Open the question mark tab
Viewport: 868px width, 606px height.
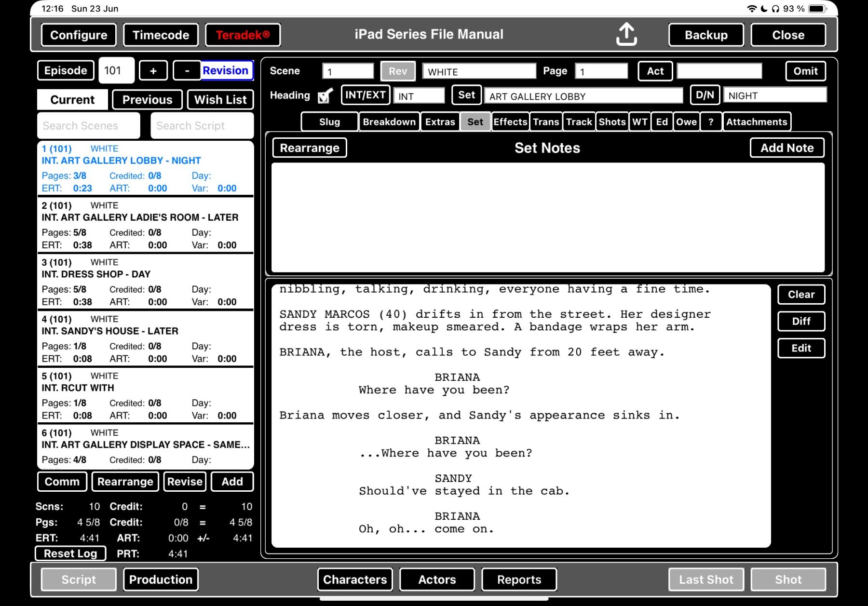click(711, 122)
